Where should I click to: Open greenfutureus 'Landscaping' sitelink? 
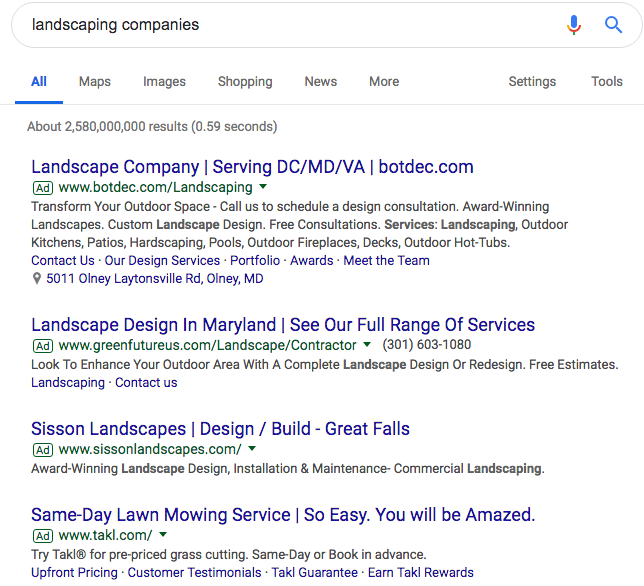click(68, 382)
